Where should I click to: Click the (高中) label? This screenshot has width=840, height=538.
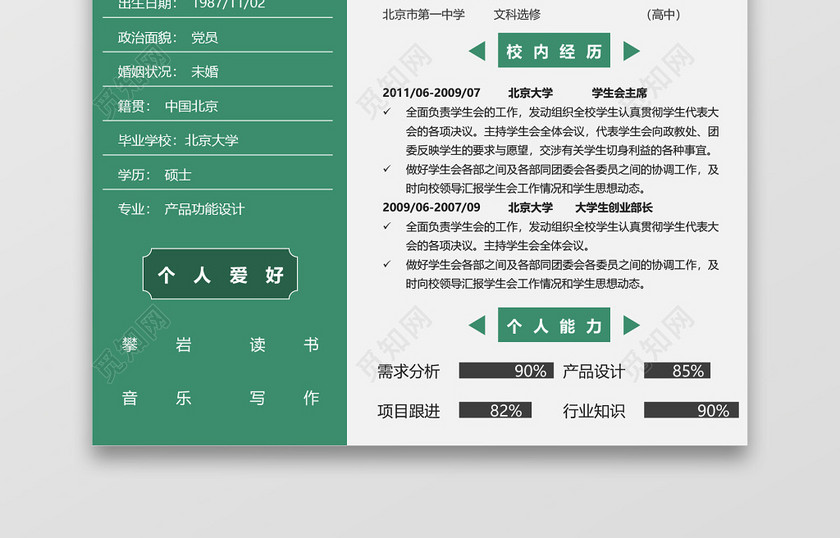click(x=663, y=15)
